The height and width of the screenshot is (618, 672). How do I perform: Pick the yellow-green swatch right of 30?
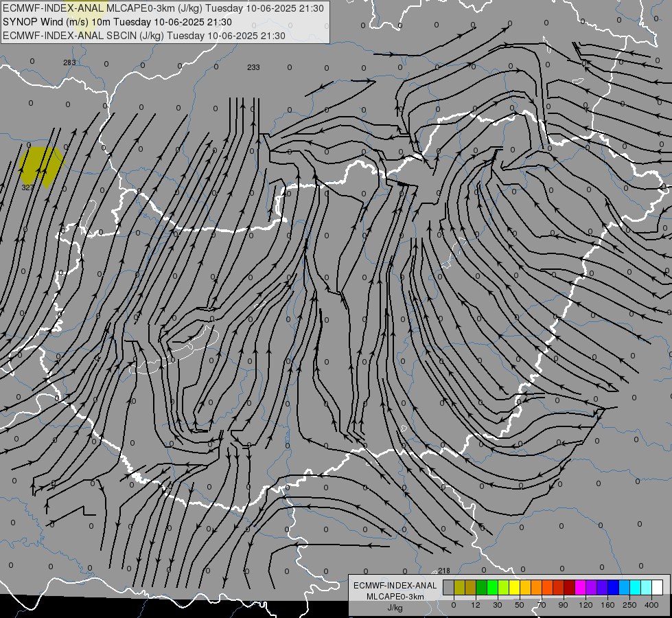click(504, 587)
